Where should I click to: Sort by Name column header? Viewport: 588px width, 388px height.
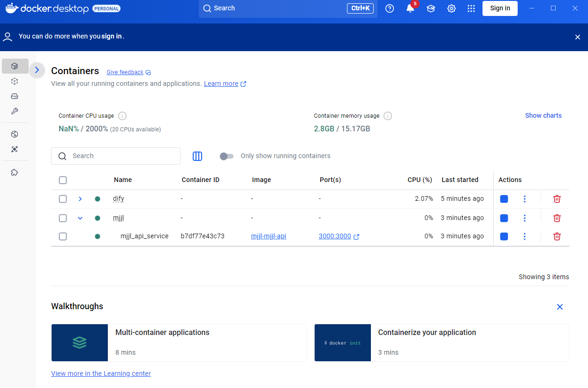pyautogui.click(x=123, y=180)
